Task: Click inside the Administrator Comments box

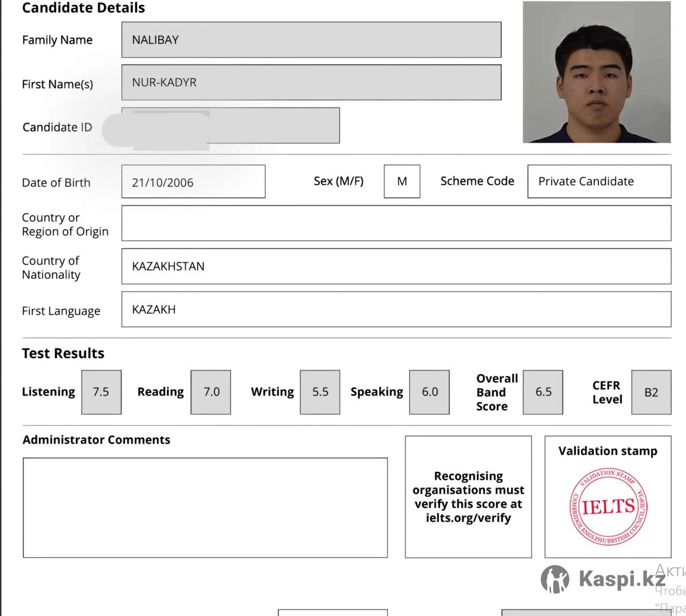Action: point(205,507)
